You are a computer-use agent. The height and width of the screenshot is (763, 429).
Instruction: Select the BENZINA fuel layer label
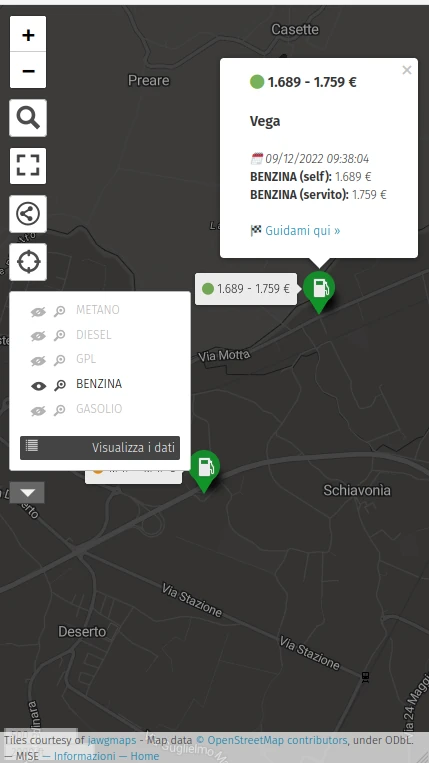pyautogui.click(x=99, y=384)
